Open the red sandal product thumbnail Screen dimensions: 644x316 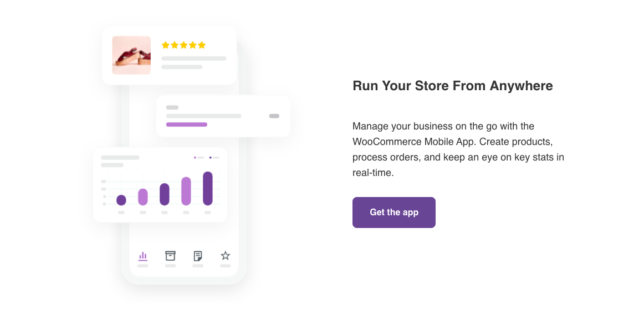pyautogui.click(x=131, y=55)
